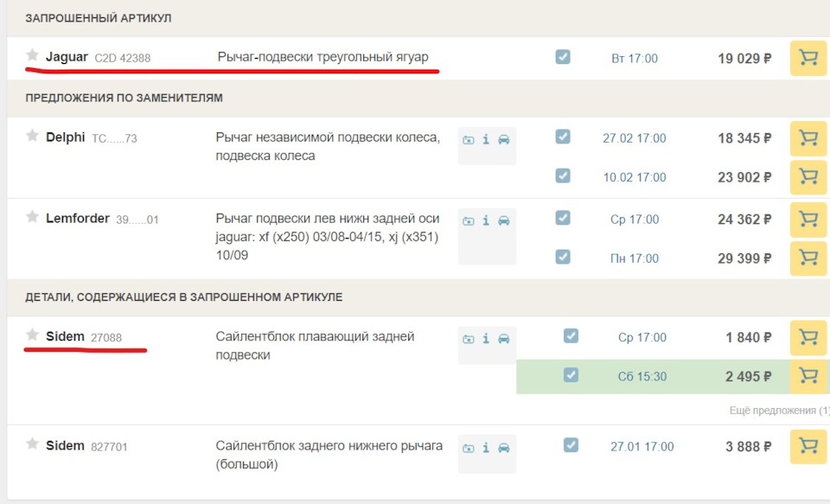The height and width of the screenshot is (504, 830).
Task: Click delivery date 27.01 17:00
Action: 642,446
